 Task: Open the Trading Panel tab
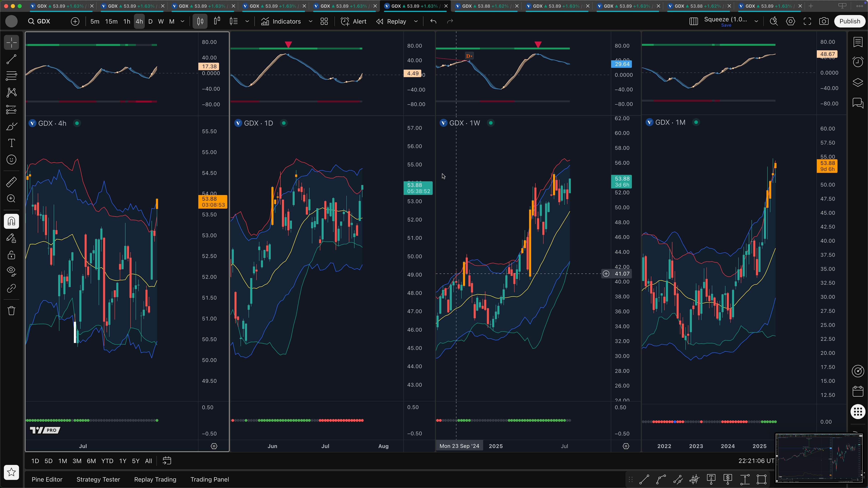210,480
